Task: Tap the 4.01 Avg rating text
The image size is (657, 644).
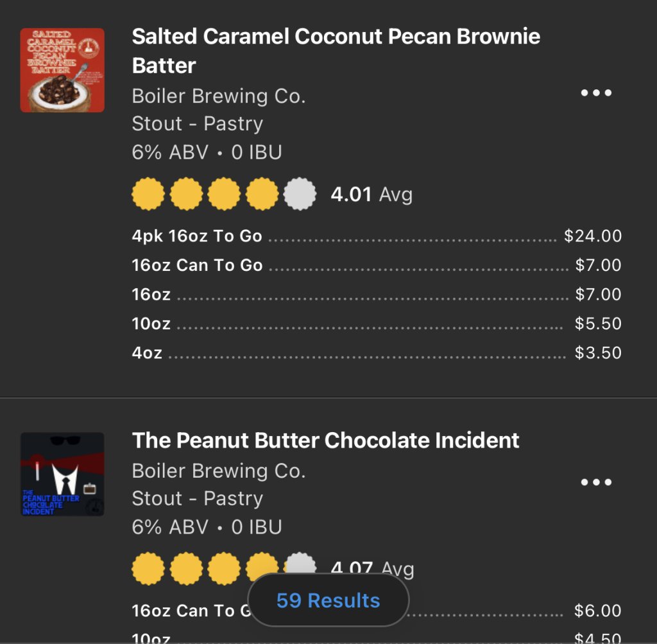Action: click(371, 194)
